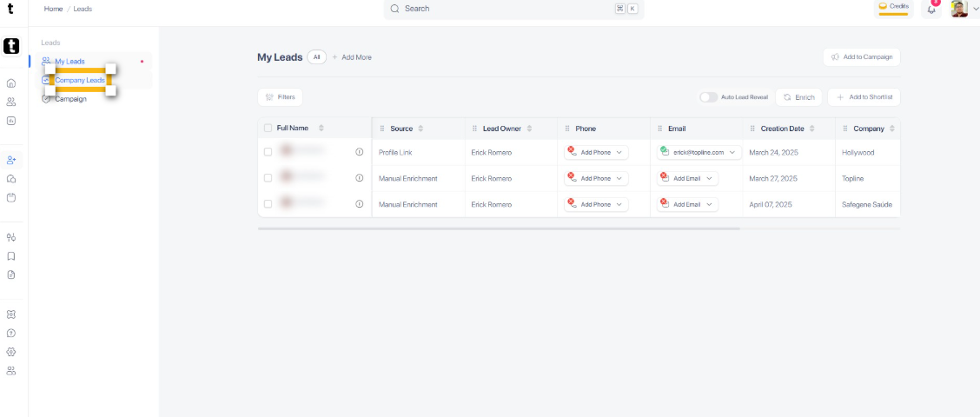Click the user avatar photo
The width and height of the screenshot is (980, 417).
[x=959, y=9]
